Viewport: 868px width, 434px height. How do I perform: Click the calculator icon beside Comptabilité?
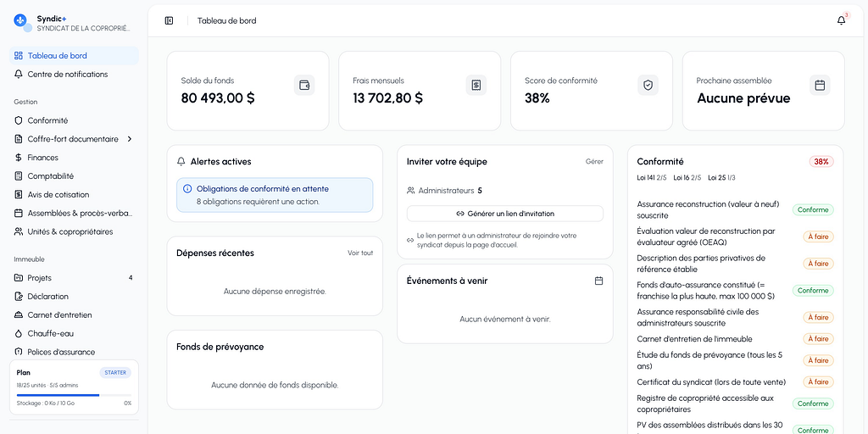[19, 176]
